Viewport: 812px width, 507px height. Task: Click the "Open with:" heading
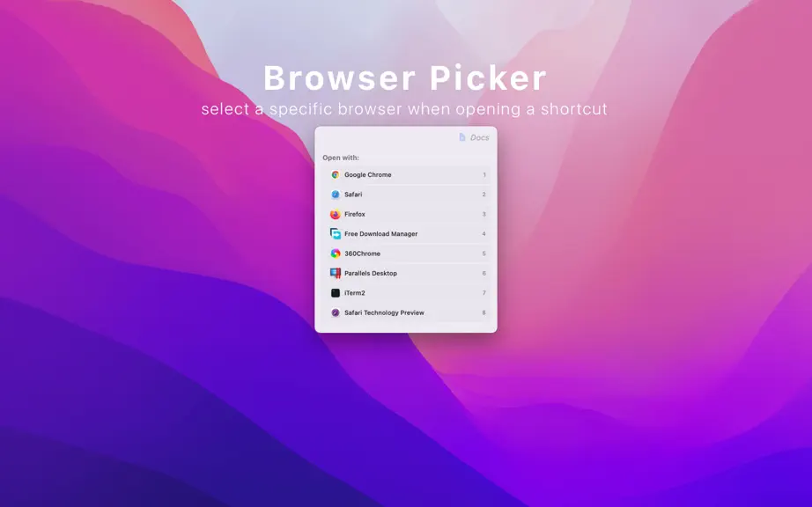pyautogui.click(x=341, y=158)
